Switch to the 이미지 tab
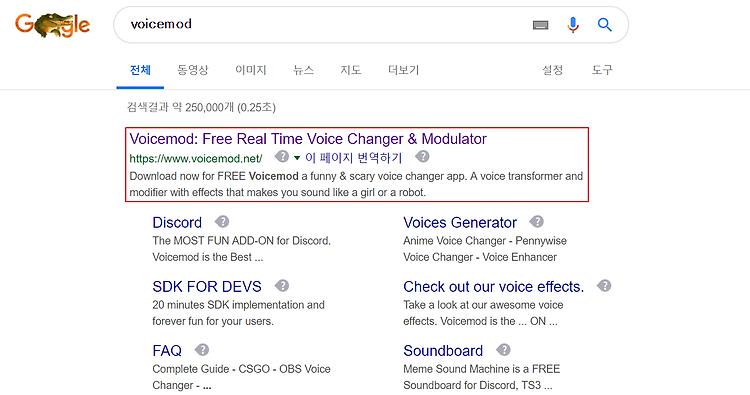750x395 pixels. [251, 70]
